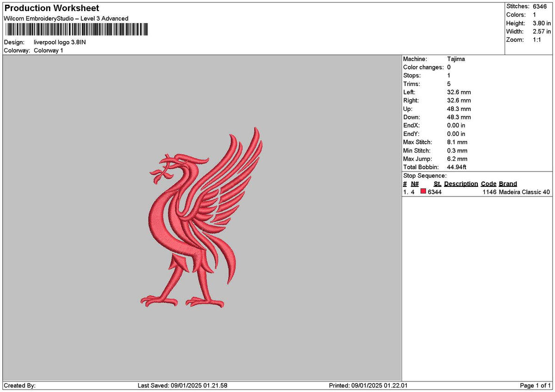Click the Brand column header
555x392 pixels.
507,184
